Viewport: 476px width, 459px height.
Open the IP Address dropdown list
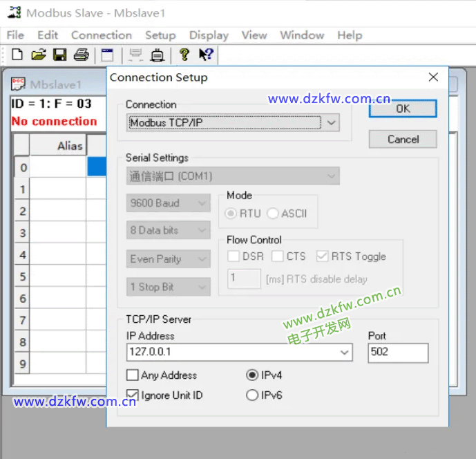pyautogui.click(x=345, y=353)
